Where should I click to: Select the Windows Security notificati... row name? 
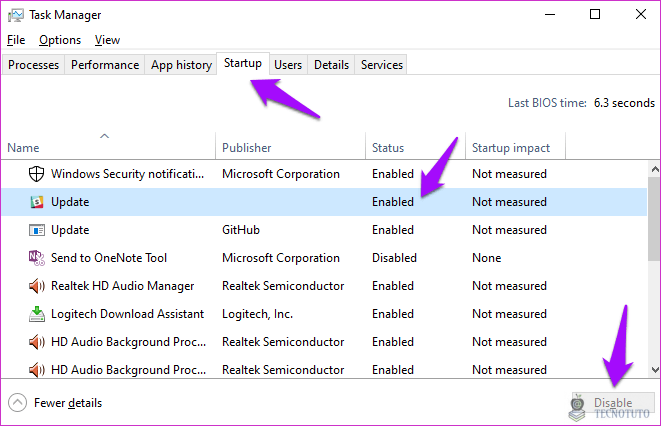click(x=127, y=174)
